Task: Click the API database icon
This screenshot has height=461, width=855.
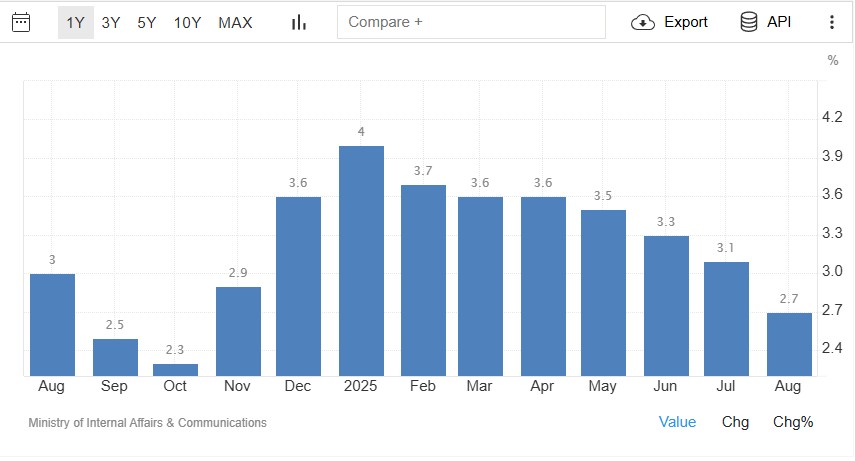Action: tap(748, 22)
